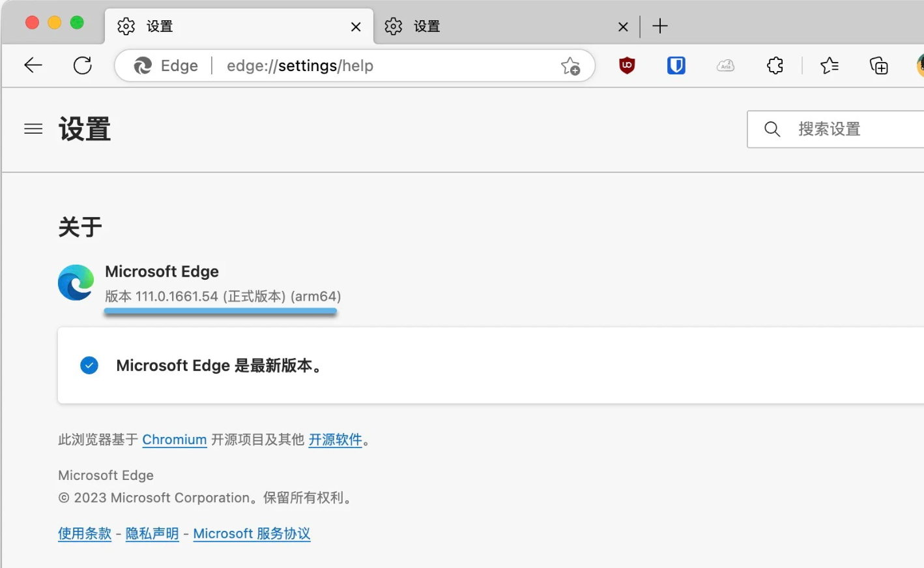924x568 pixels.
Task: Switch to the first 设置 tab
Action: pyautogui.click(x=239, y=26)
